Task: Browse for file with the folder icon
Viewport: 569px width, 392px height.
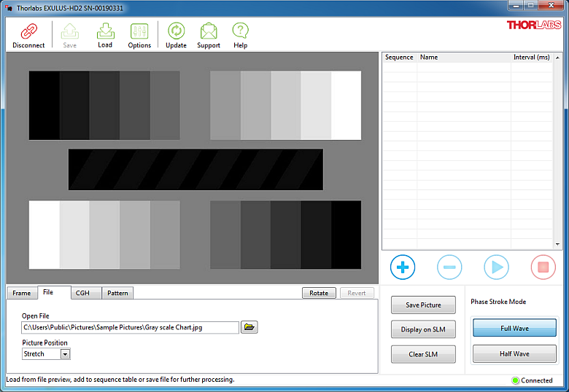Action: 249,327
